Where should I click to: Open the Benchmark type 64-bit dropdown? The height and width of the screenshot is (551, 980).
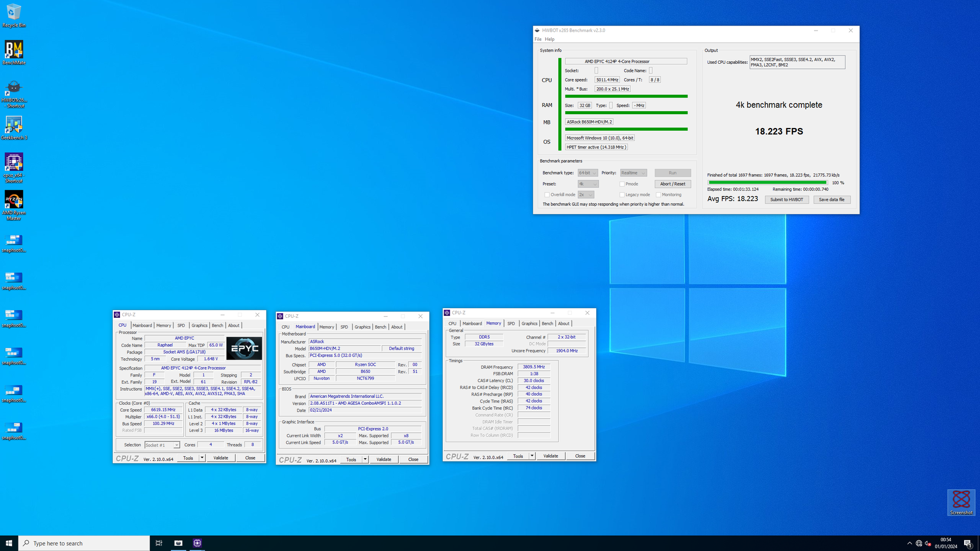pos(587,173)
